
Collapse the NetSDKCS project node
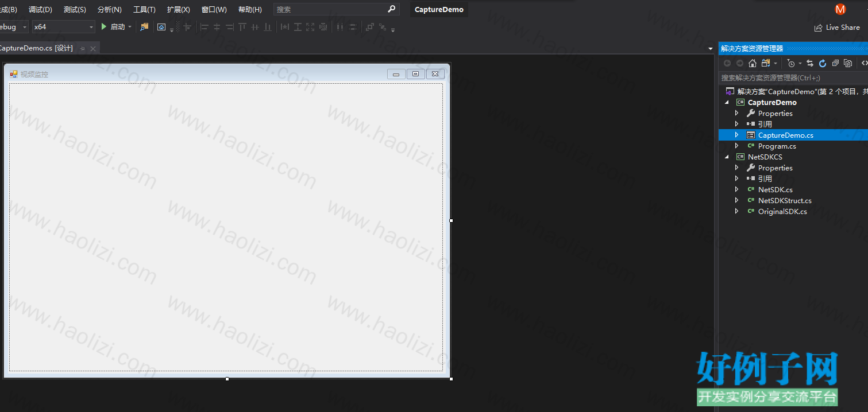727,157
